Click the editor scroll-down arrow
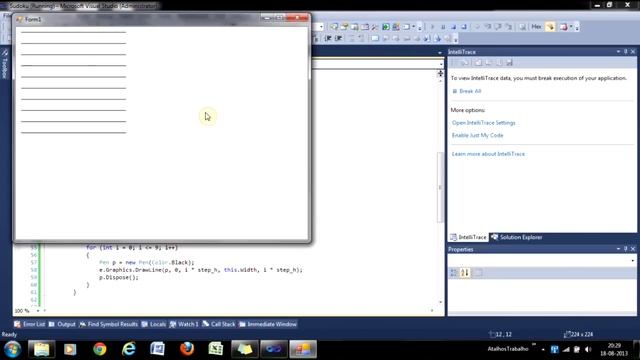Screen dimensions: 640x360 440,302
